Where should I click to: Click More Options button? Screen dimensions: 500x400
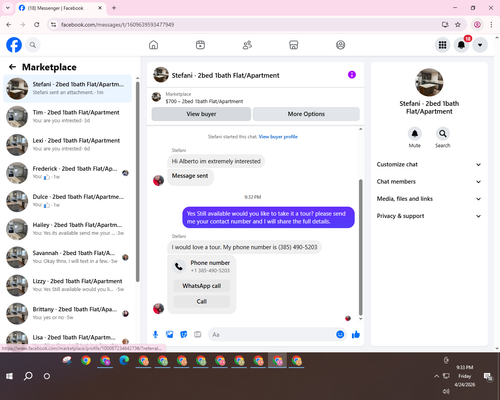coord(306,114)
